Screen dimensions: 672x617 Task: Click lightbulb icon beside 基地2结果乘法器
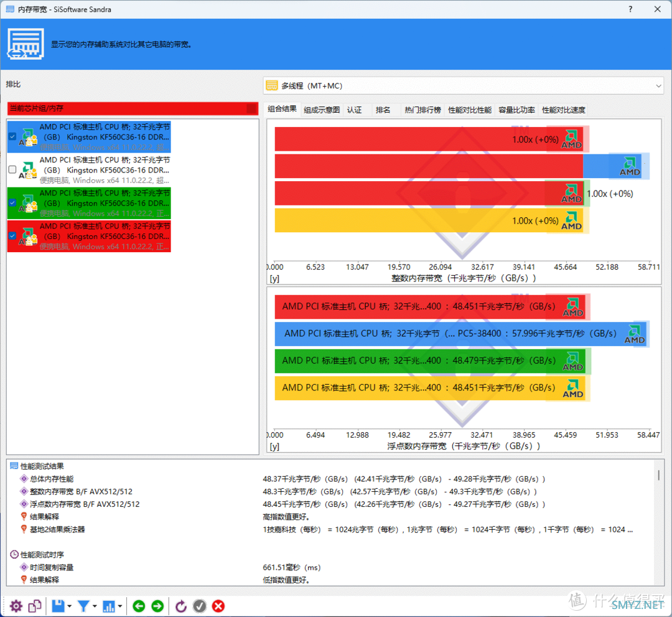(x=24, y=529)
